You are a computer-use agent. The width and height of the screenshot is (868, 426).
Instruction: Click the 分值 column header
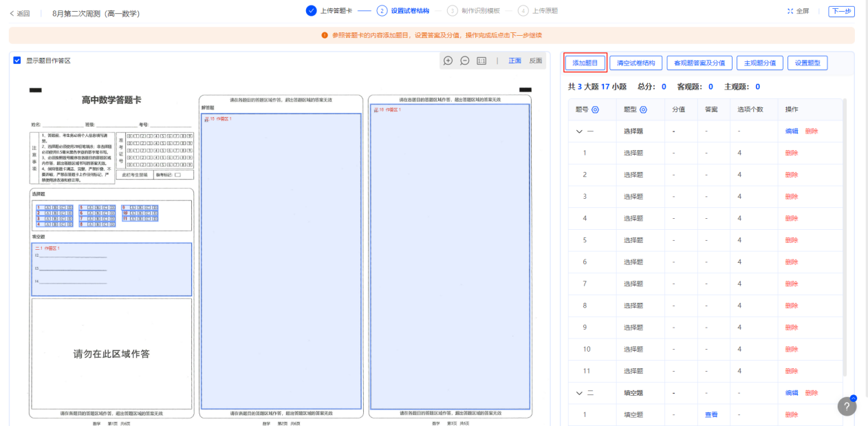(x=678, y=109)
